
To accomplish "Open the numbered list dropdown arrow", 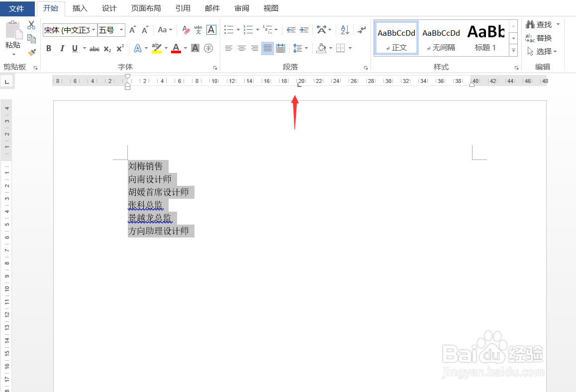I will tap(257, 30).
